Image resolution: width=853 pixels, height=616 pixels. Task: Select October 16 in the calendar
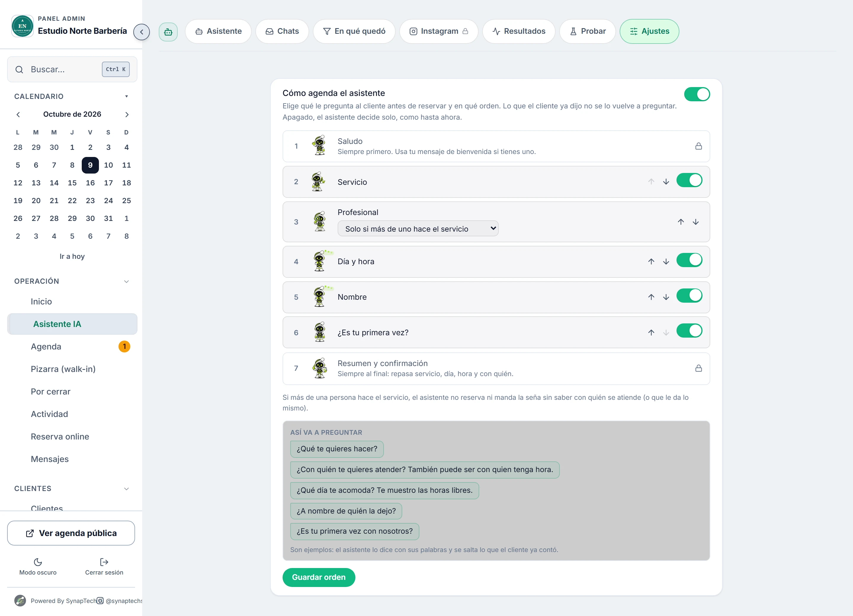[x=90, y=183]
